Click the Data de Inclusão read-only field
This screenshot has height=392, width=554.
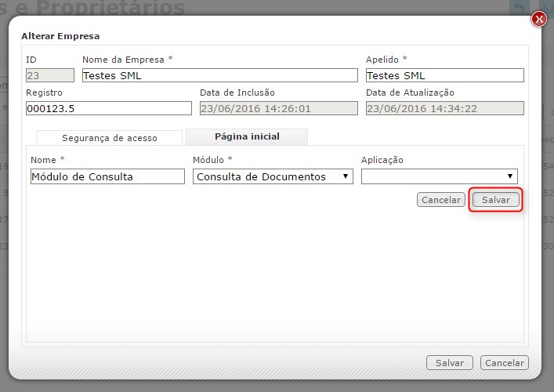click(x=279, y=108)
